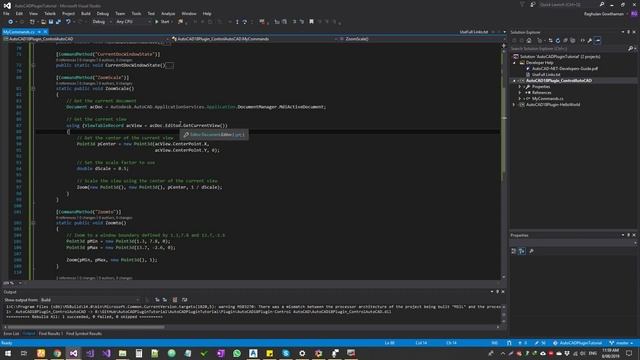640x360 pixels.
Task: Click the Open File toolbar icon
Action: click(x=43, y=22)
